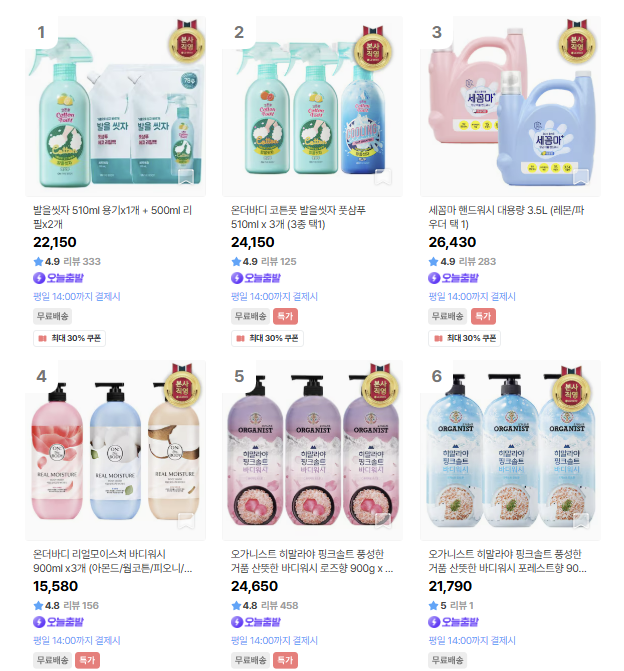Open 세꼼마 핸드워시 대용량 3.5L title link
This screenshot has height=671, width=624.
point(506,217)
